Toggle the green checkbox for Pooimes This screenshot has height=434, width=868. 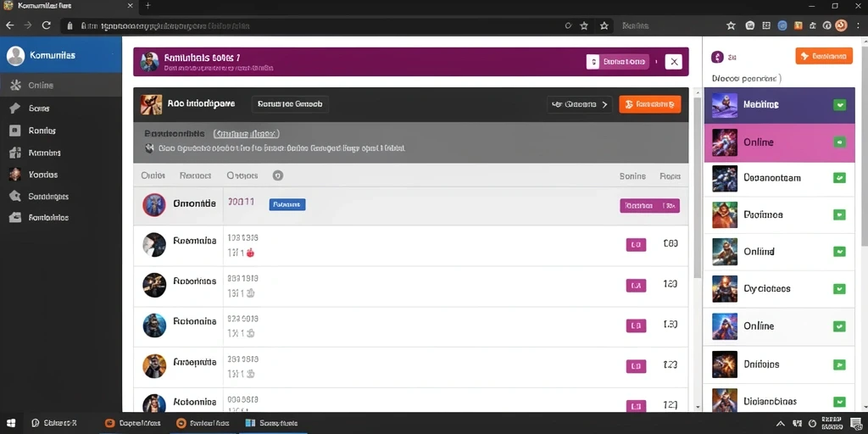(x=840, y=214)
